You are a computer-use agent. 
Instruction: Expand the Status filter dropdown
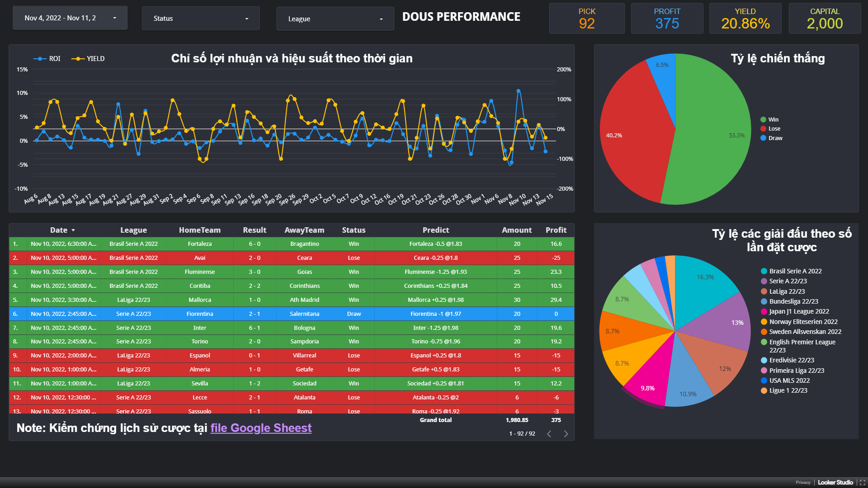coord(201,19)
